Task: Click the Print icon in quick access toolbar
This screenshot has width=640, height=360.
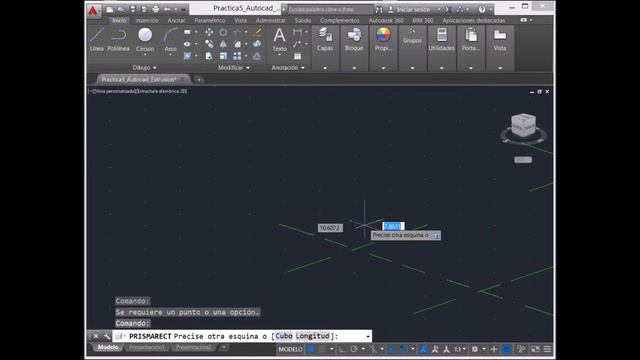Action: click(156, 9)
